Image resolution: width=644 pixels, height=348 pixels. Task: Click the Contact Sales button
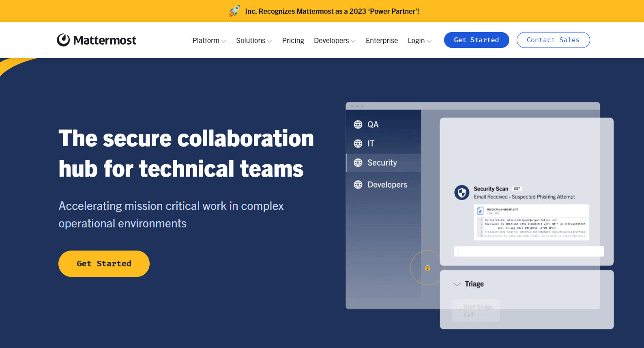point(553,40)
